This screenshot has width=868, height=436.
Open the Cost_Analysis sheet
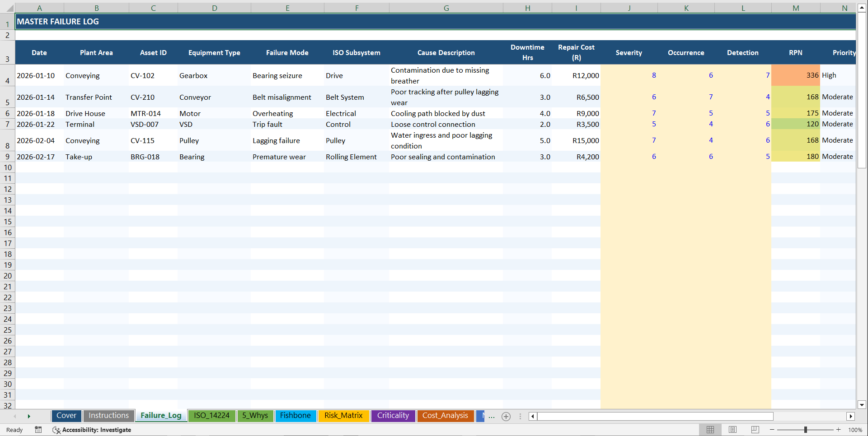(x=446, y=416)
